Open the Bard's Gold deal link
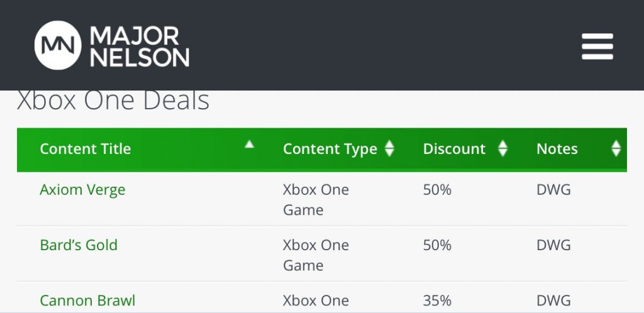This screenshot has width=644, height=313. (x=79, y=245)
